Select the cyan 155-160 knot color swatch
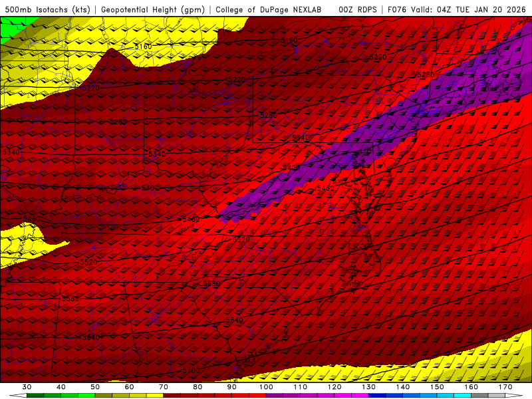Image resolution: width=532 pixels, height=399 pixels. pos(463,396)
